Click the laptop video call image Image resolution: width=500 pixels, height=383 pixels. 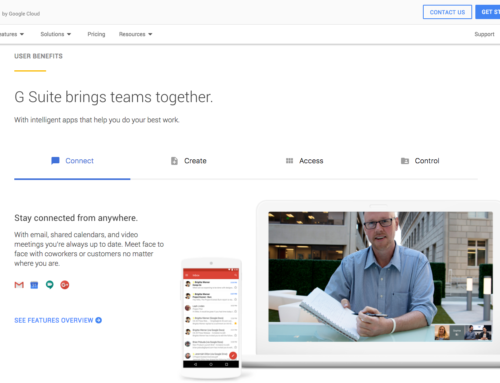click(380, 277)
